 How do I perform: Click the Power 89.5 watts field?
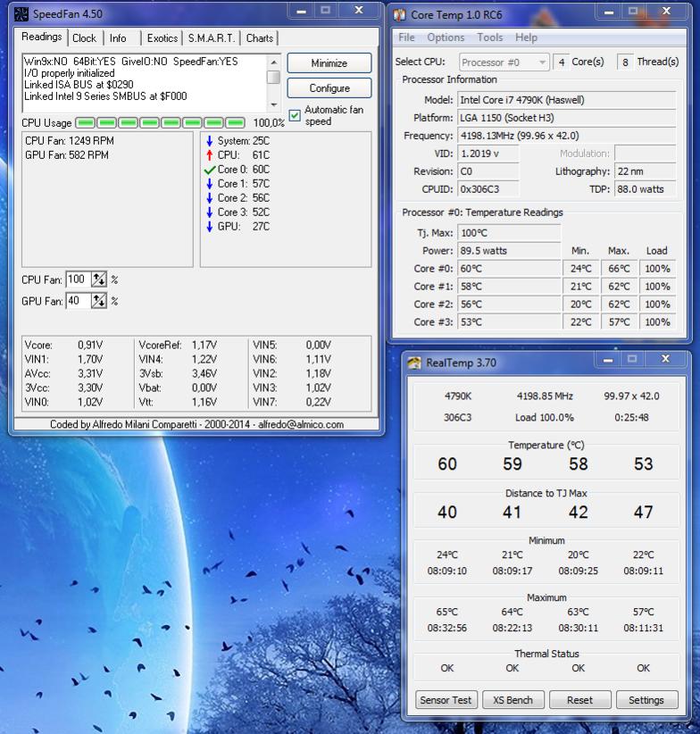pyautogui.click(x=509, y=251)
